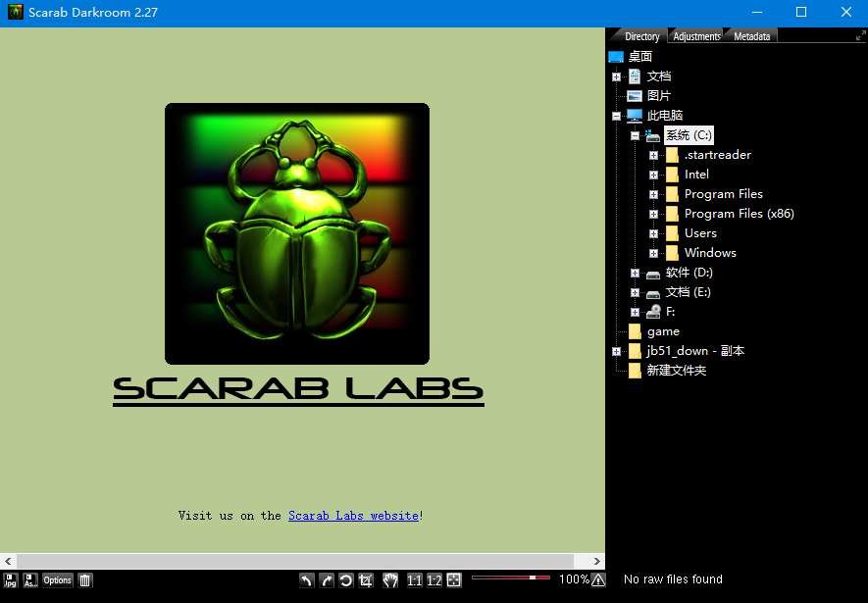Click the panel expand arrows icon

860,36
